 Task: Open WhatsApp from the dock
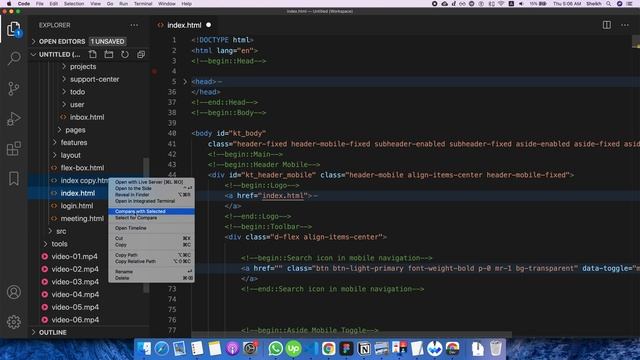pos(276,348)
